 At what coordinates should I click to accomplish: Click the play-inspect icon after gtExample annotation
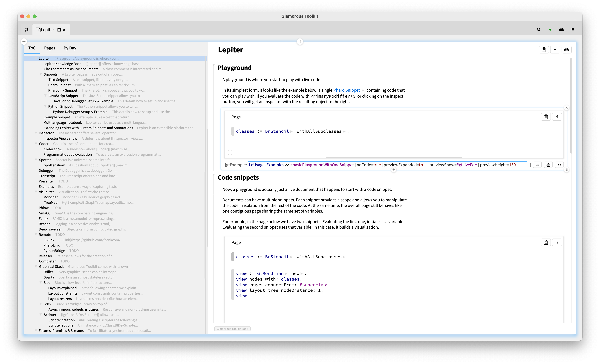(559, 165)
